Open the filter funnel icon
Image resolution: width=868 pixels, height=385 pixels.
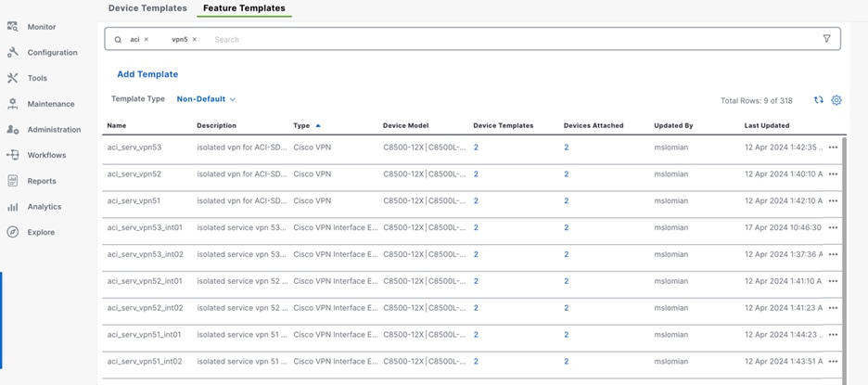pyautogui.click(x=826, y=39)
